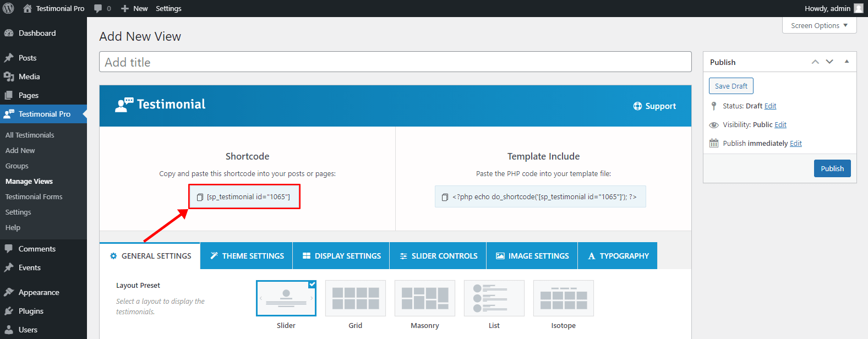Click the Support lifebuoy icon
Image resolution: width=868 pixels, height=339 pixels.
[637, 106]
